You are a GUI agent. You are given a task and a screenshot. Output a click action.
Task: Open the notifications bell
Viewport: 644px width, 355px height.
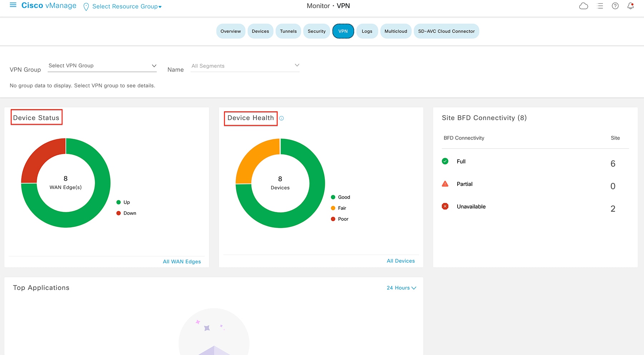pos(630,6)
